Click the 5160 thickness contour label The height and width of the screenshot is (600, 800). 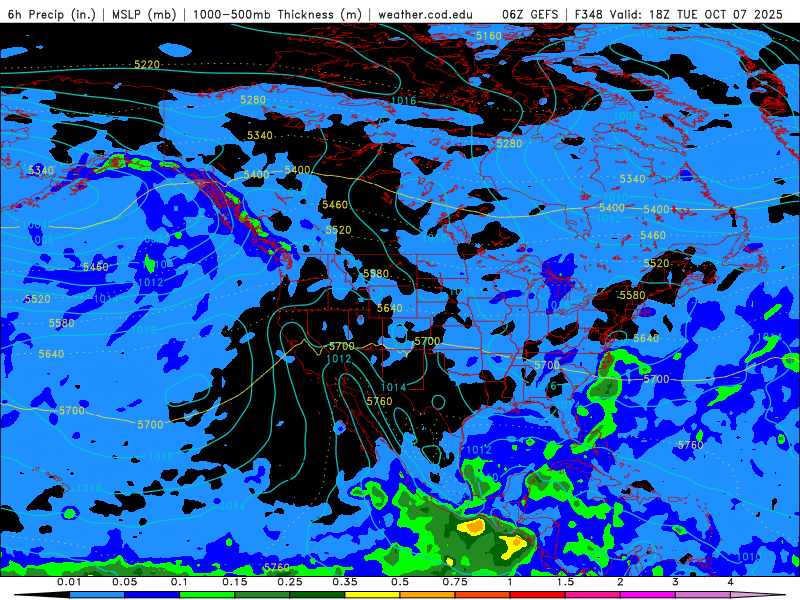(489, 36)
